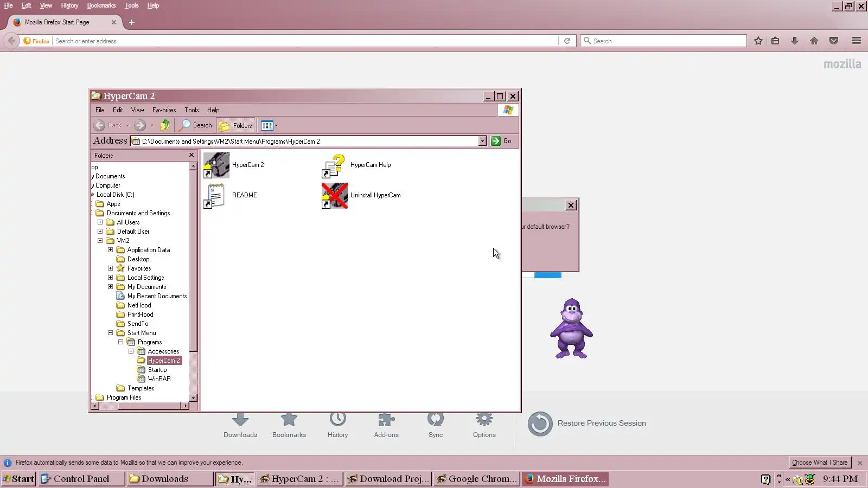This screenshot has width=868, height=488.
Task: Switch to Control Panel taskbar button
Action: pos(81,479)
